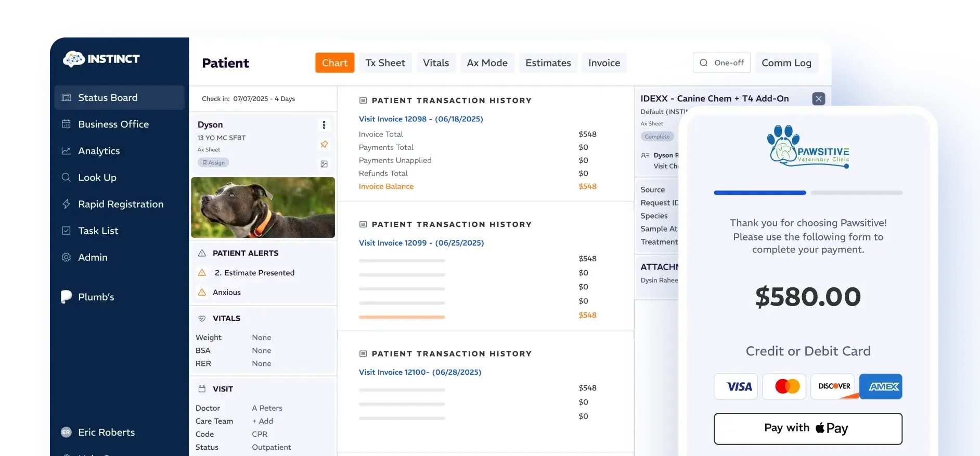Click the three-dot menu beside Dyson
980x456 pixels.
(x=324, y=125)
